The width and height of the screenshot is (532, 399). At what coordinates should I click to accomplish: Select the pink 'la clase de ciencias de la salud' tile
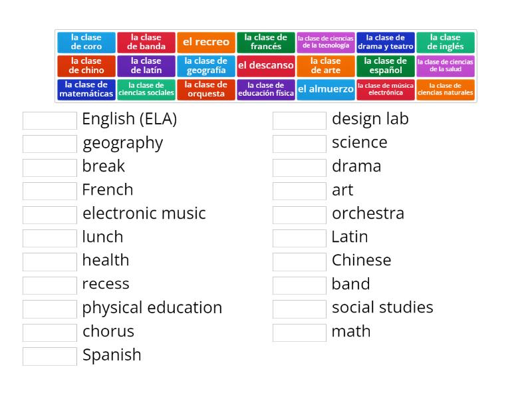pyautogui.click(x=446, y=65)
